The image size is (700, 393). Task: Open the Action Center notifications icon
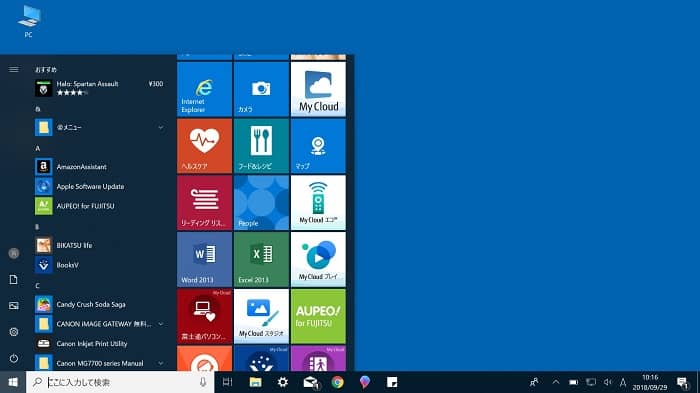click(x=682, y=382)
